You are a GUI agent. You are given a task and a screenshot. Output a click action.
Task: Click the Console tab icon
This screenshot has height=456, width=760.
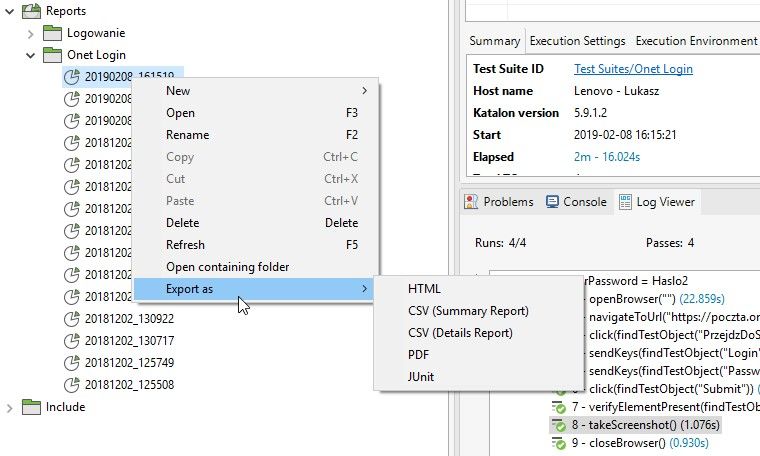click(x=552, y=201)
